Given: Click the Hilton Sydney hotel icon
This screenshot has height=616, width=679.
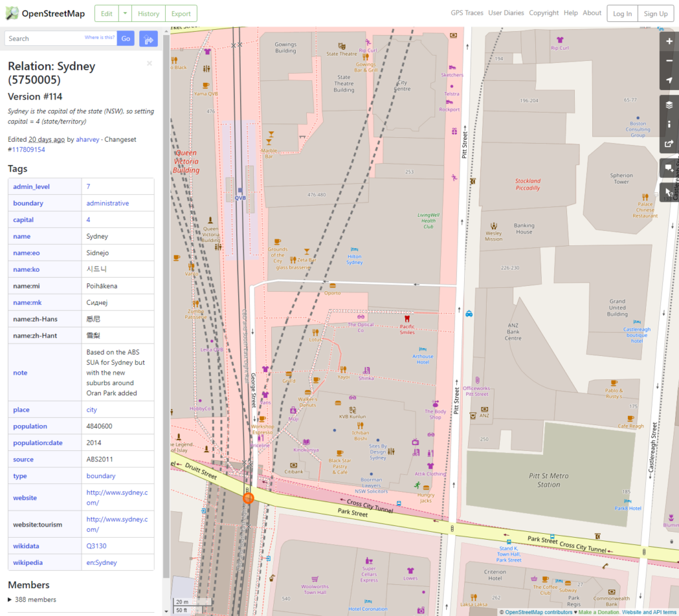Looking at the screenshot, I should click(x=354, y=249).
